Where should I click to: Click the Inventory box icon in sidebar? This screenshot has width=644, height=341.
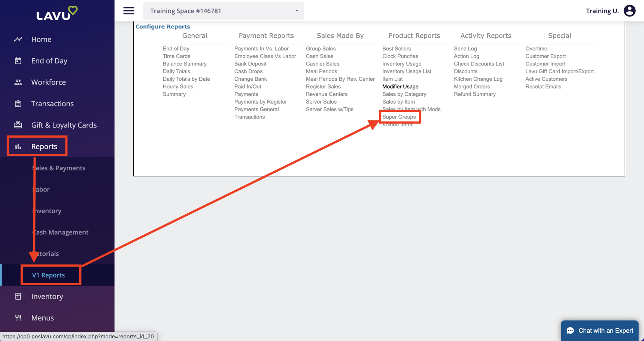(x=18, y=297)
